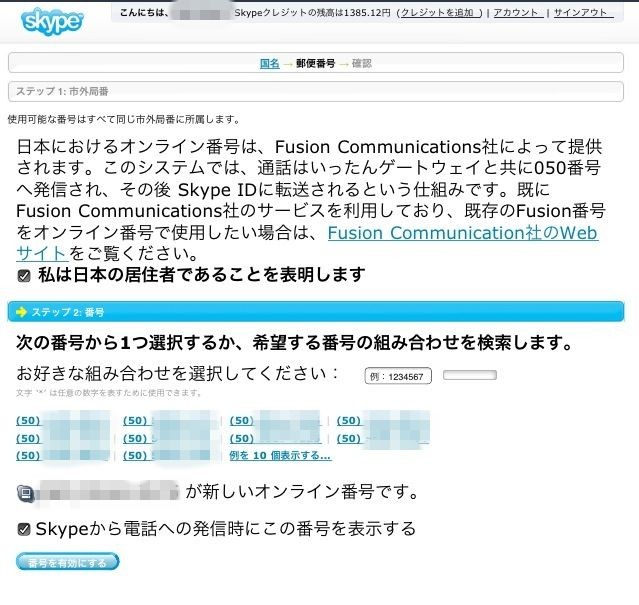Viewport: 639px width, 605px height.
Task: Toggle the Skypeから電話への発信時にこの番号を表示する checkbox
Action: (24, 529)
